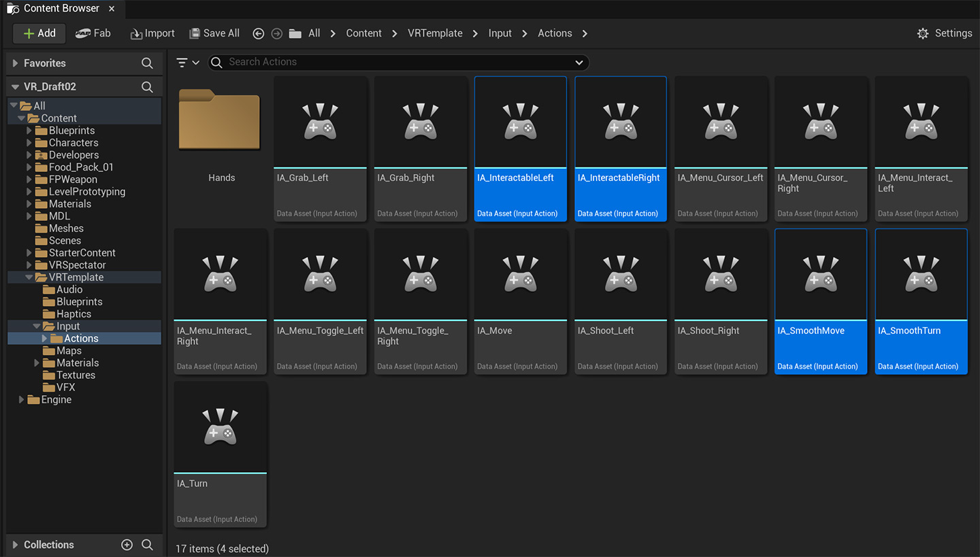This screenshot has width=980, height=557.
Task: Navigate to the All breadcrumb
Action: click(314, 33)
